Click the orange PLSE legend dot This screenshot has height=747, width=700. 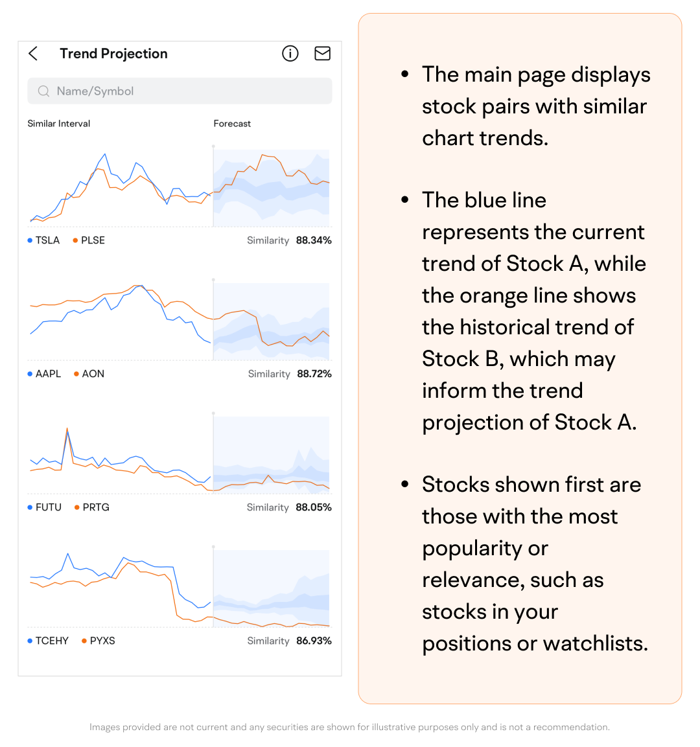(x=75, y=240)
